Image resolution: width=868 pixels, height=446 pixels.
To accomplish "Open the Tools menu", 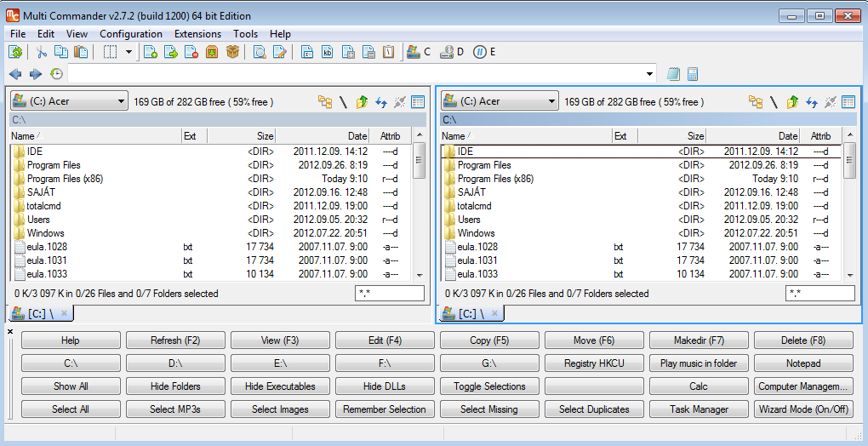I will [246, 34].
